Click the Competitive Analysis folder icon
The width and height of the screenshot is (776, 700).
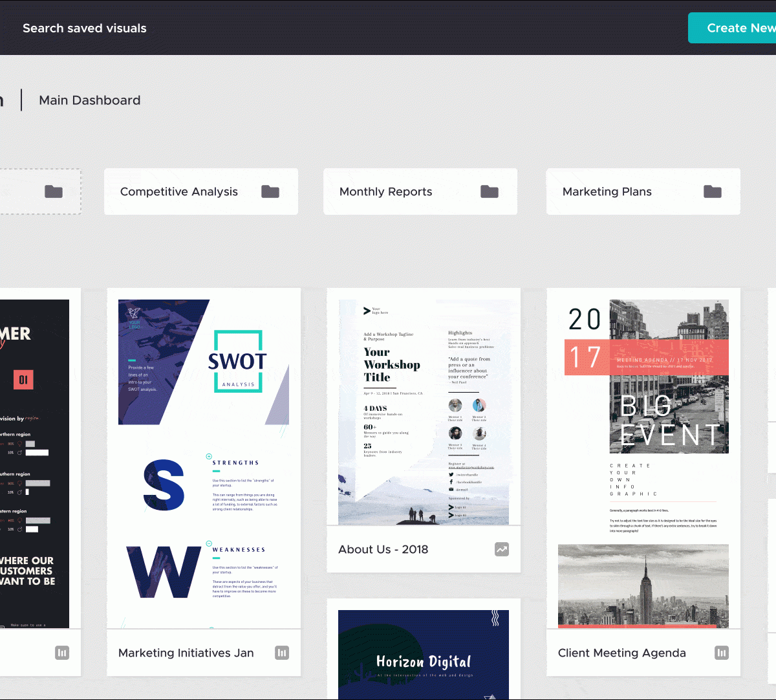click(x=270, y=191)
